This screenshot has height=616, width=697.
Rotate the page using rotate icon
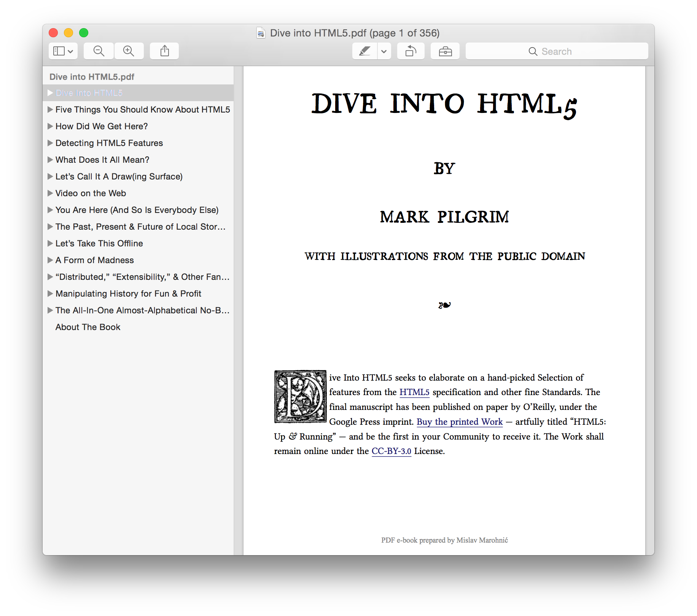(411, 51)
